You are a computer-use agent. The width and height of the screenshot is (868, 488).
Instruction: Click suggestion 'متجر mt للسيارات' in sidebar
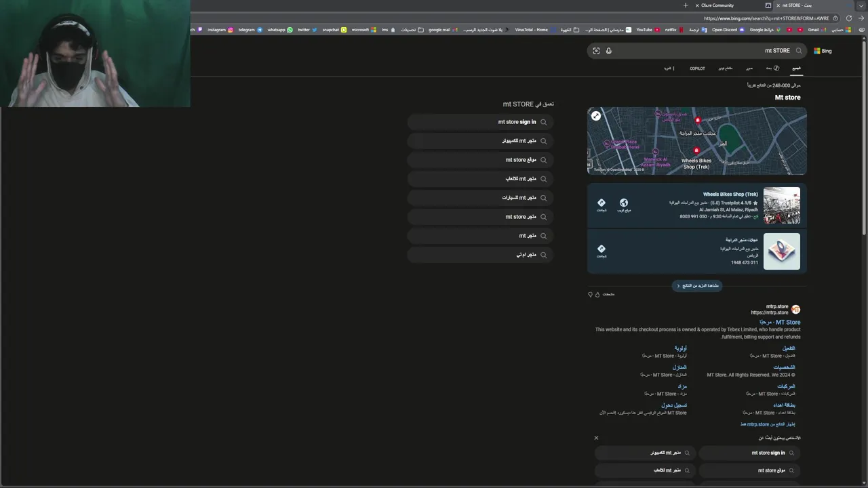(x=481, y=198)
